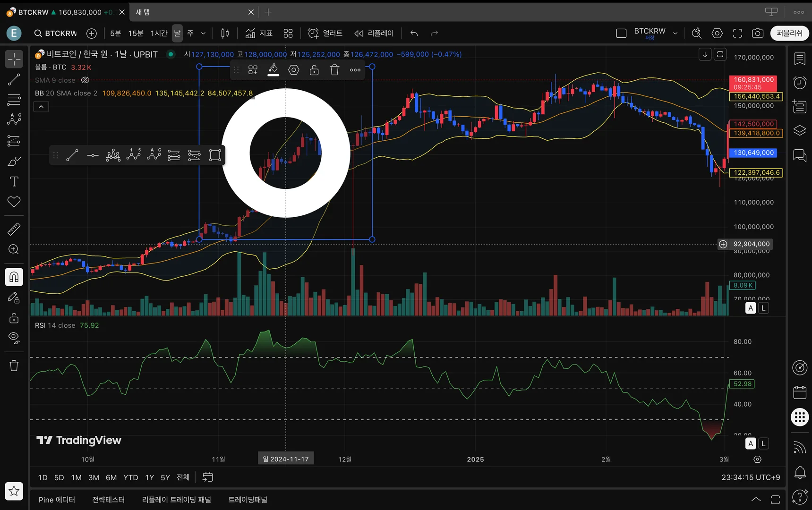Select the zoom-in magnifier tool
The image size is (812, 510).
[14, 249]
